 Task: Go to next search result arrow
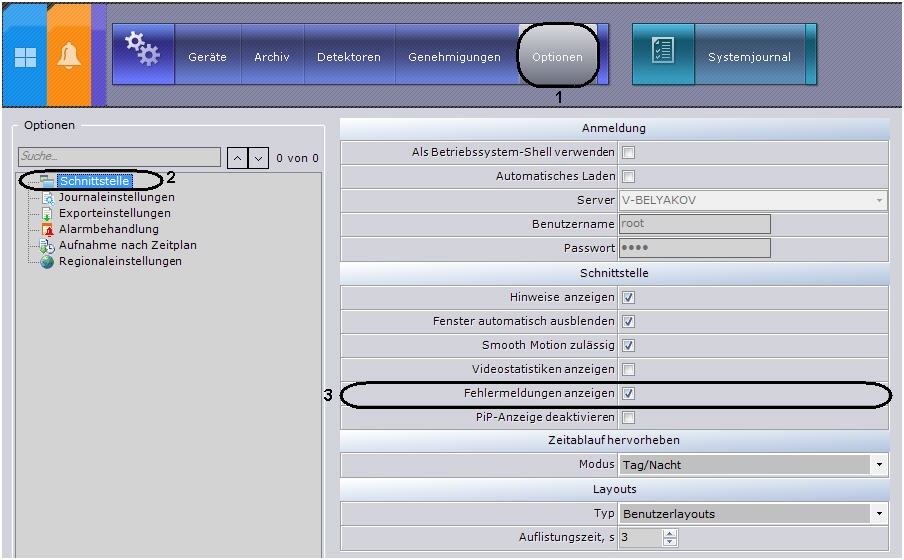259,157
